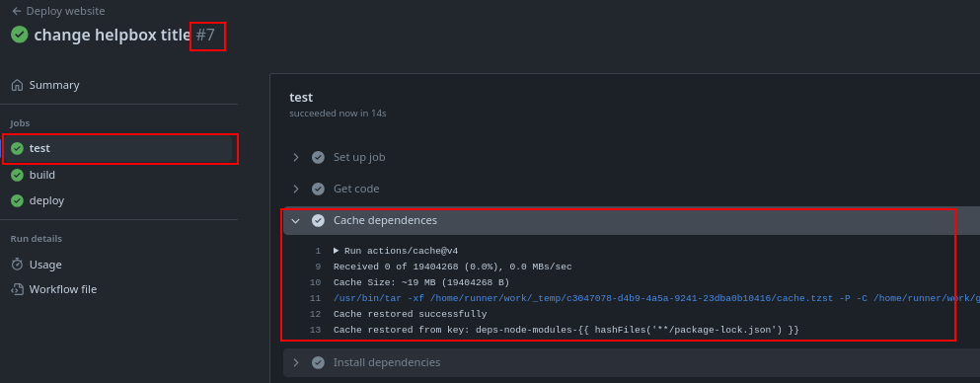Click the green success icon beside run title
This screenshot has width=980, height=383.
[20, 35]
